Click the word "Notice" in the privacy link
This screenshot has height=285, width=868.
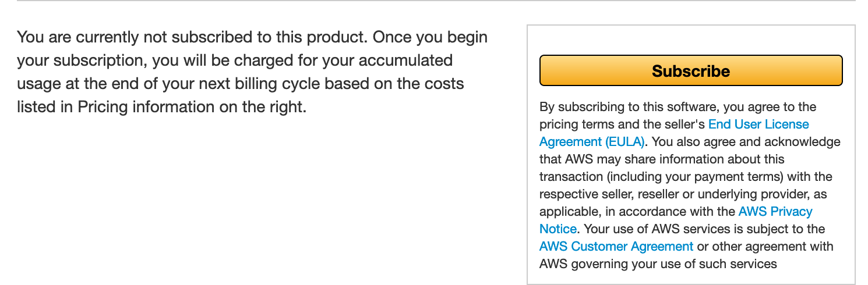coord(558,229)
